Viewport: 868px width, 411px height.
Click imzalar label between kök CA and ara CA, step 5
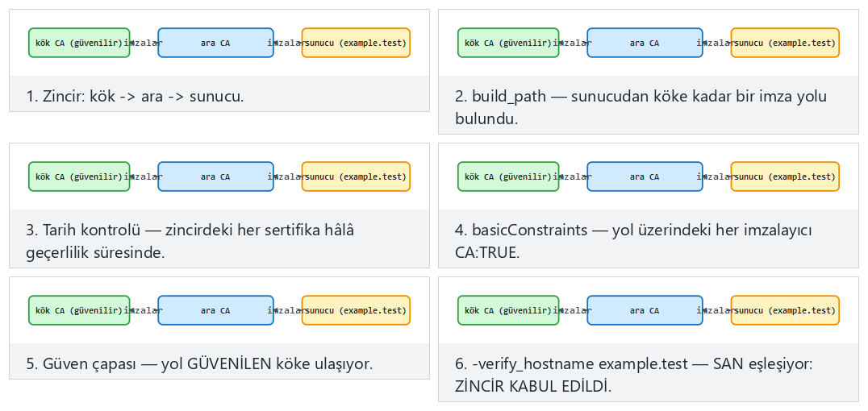click(x=144, y=310)
